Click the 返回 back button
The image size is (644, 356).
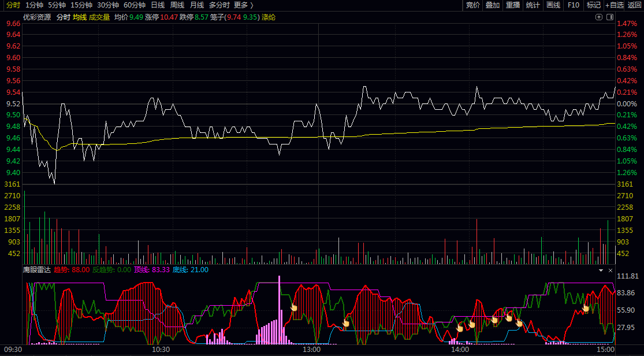click(635, 5)
